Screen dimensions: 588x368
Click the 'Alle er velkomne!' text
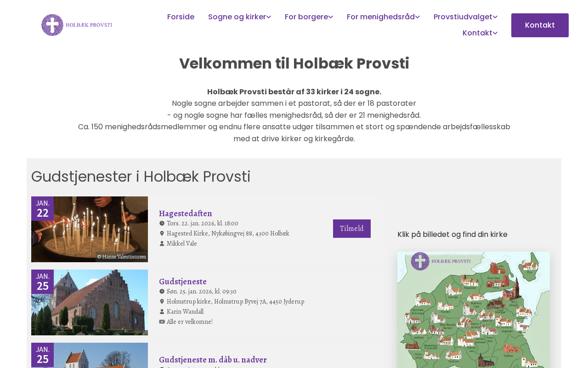tap(190, 322)
